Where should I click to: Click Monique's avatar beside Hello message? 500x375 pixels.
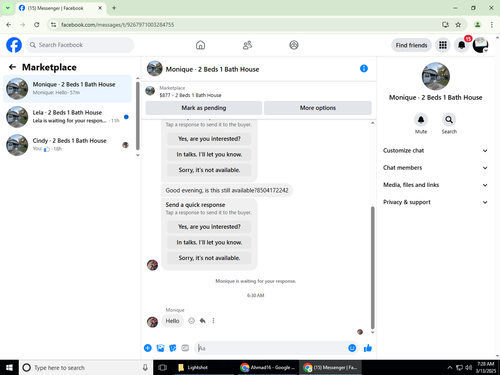152,322
